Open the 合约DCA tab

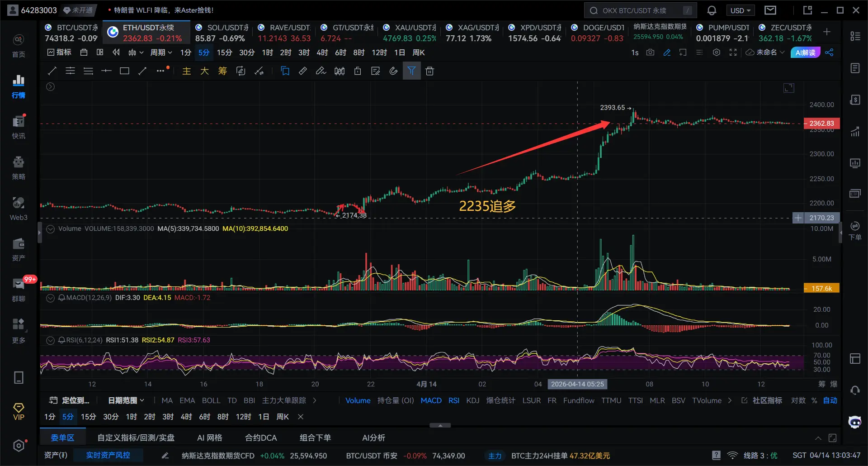pyautogui.click(x=261, y=437)
